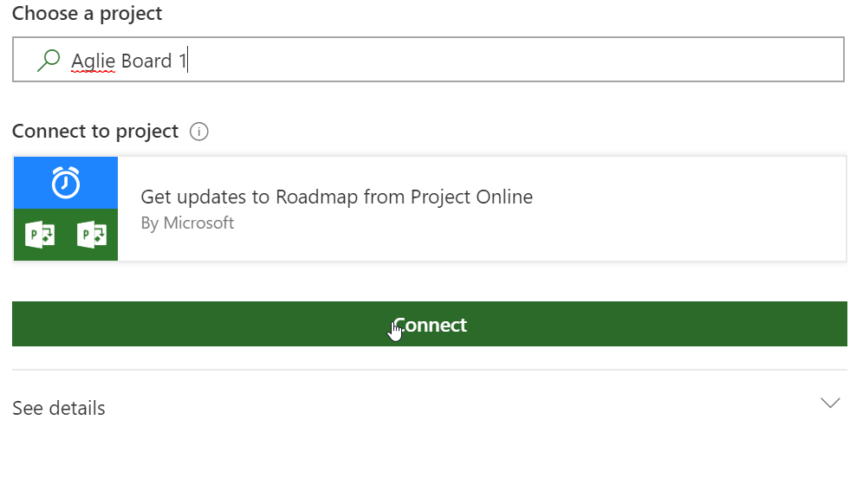Click the Choose a project heading
The image size is (863, 504).
tap(87, 14)
